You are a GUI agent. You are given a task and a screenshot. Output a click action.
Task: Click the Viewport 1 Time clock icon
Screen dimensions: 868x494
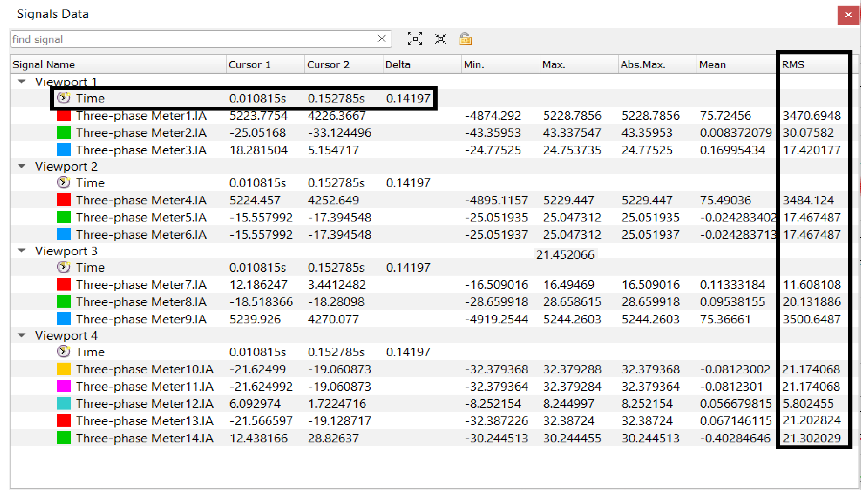point(63,98)
